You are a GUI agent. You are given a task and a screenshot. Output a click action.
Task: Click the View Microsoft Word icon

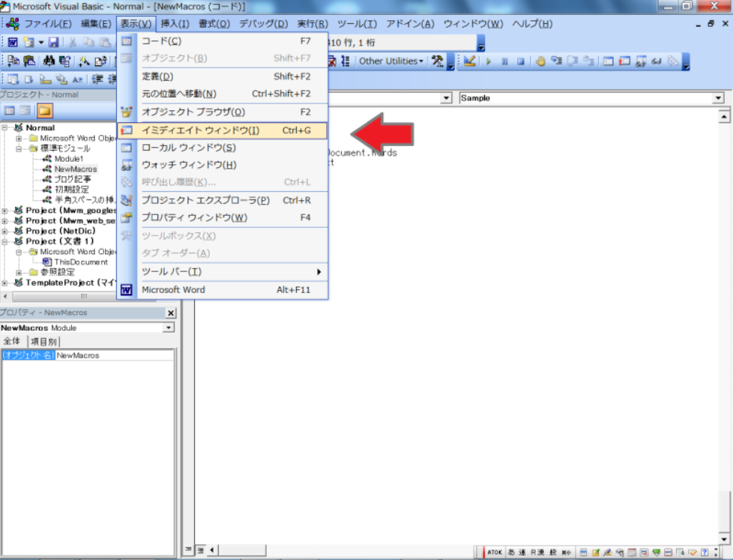(x=13, y=42)
